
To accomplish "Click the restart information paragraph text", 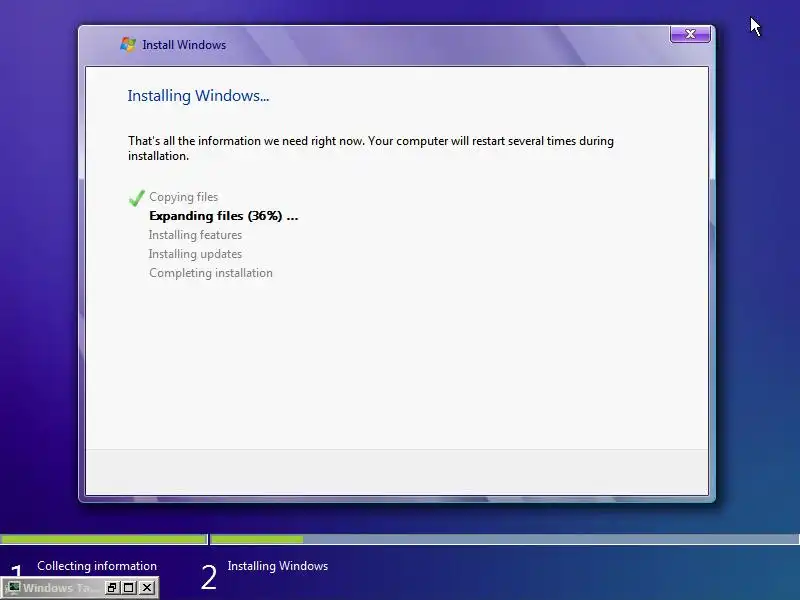I will [371, 148].
